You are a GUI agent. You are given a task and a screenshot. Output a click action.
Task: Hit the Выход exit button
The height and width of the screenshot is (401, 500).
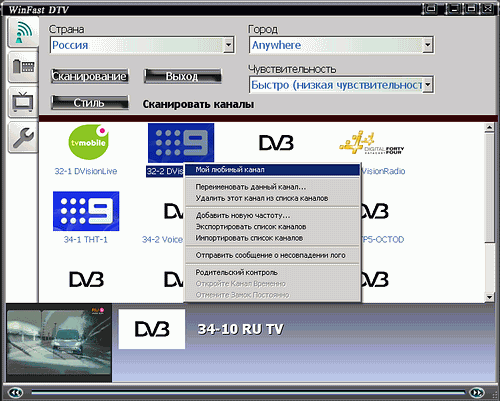[x=182, y=76]
